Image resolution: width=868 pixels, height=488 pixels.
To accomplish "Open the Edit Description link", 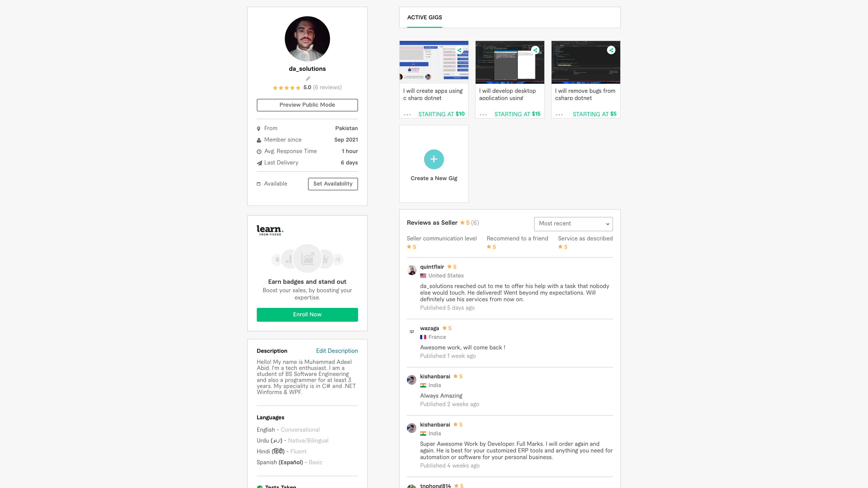I will point(337,351).
